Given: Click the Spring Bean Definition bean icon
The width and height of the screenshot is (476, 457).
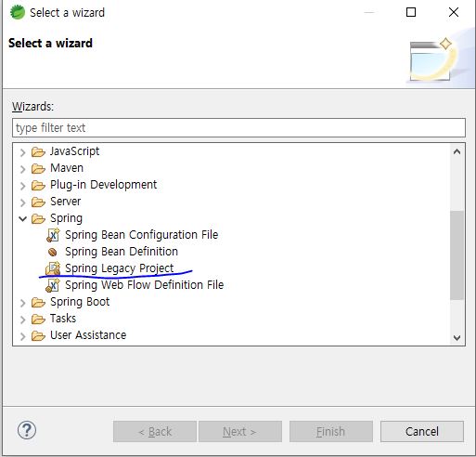Looking at the screenshot, I should (53, 252).
